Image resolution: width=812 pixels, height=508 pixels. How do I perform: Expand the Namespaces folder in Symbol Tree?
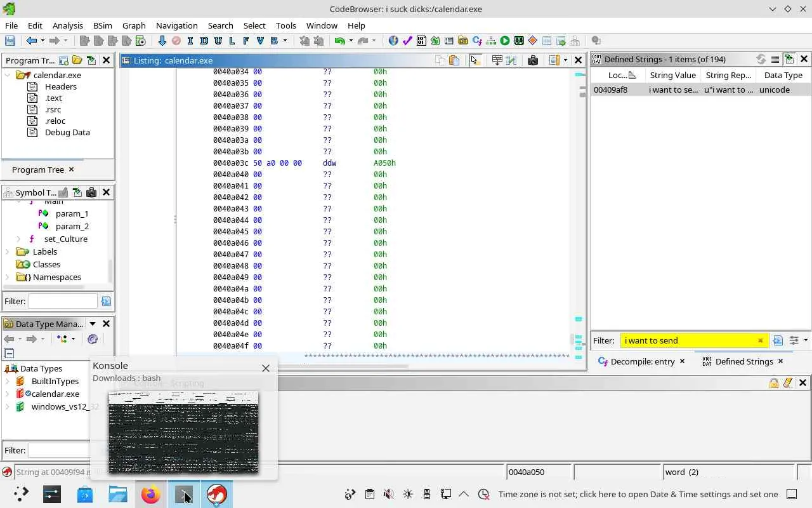pyautogui.click(x=8, y=277)
